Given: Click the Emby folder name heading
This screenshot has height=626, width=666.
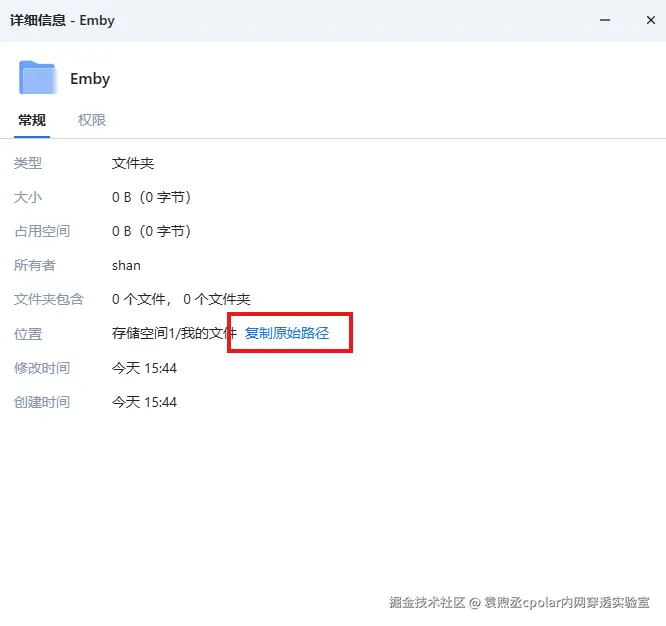Looking at the screenshot, I should pos(90,79).
